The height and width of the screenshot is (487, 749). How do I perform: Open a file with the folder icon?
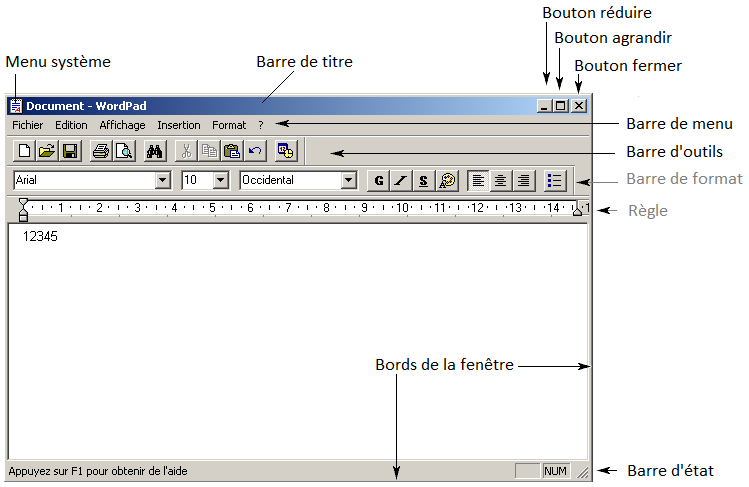(x=47, y=151)
